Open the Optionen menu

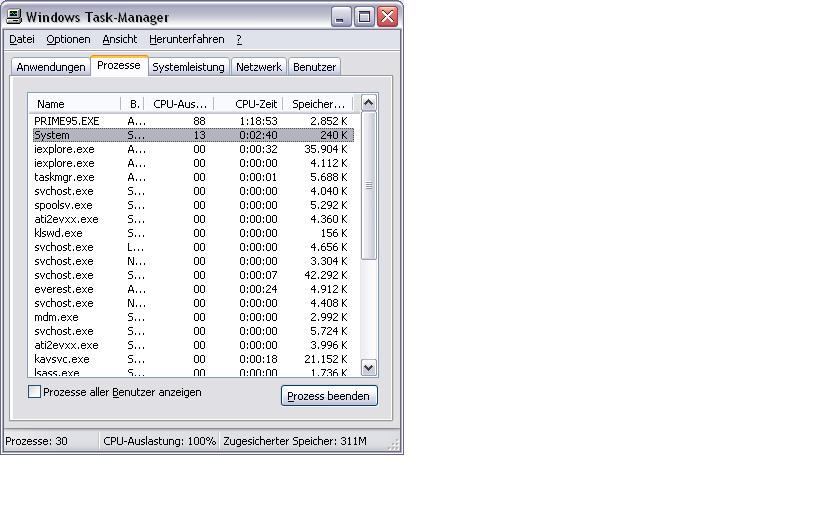click(x=68, y=39)
